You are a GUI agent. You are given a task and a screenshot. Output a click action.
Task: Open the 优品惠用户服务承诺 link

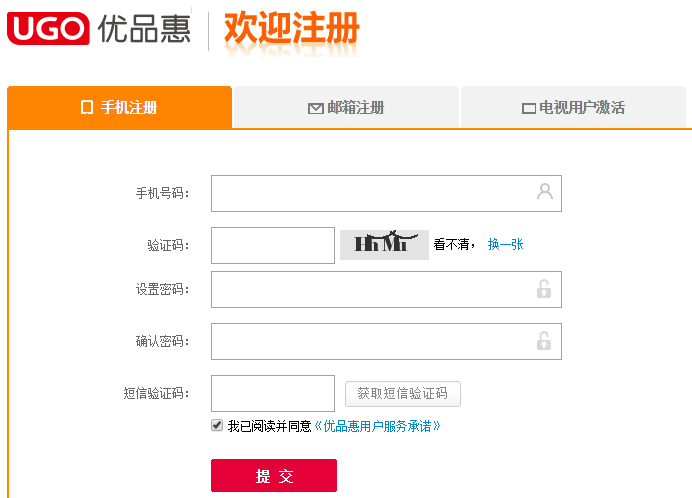(x=378, y=426)
